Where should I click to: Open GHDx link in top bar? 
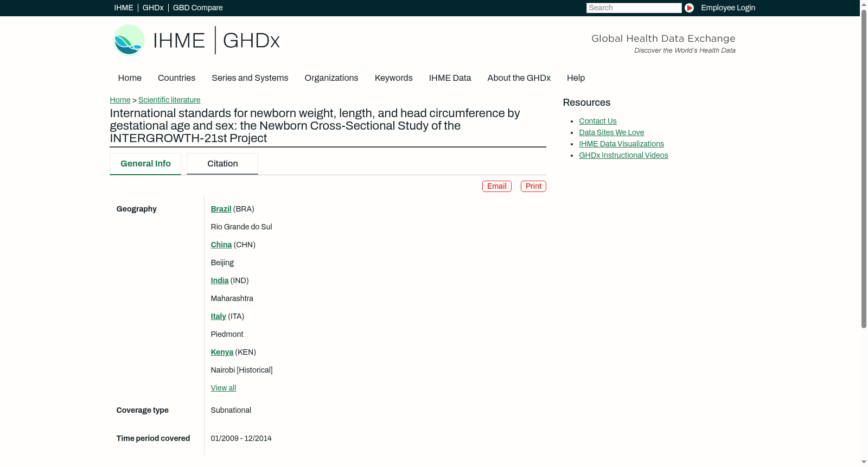[x=153, y=8]
